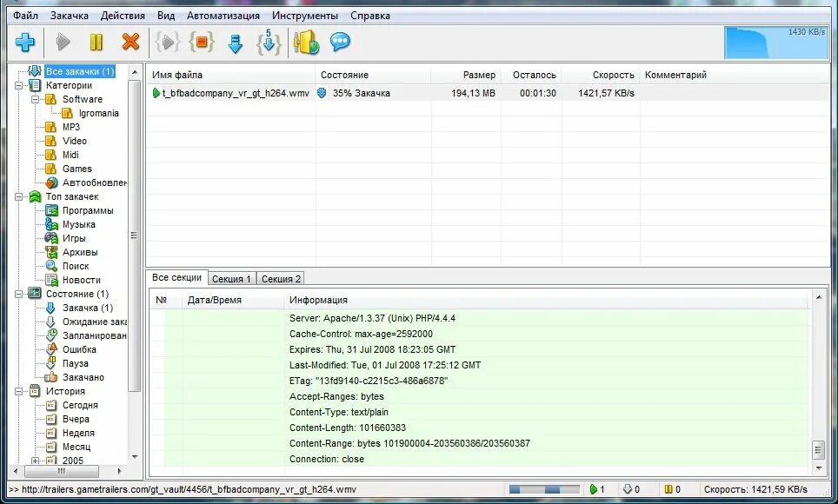Sort by the Скорость column header

(x=601, y=75)
